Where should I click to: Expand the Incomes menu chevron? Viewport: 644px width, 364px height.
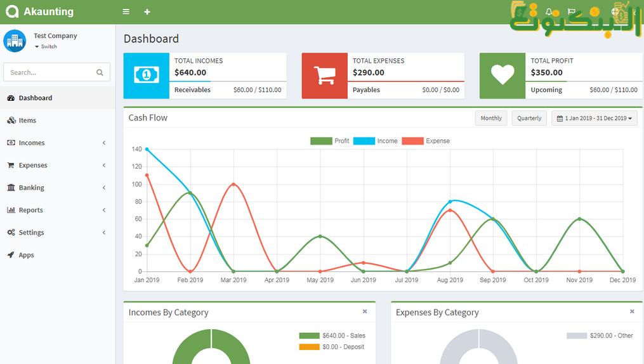coord(104,143)
